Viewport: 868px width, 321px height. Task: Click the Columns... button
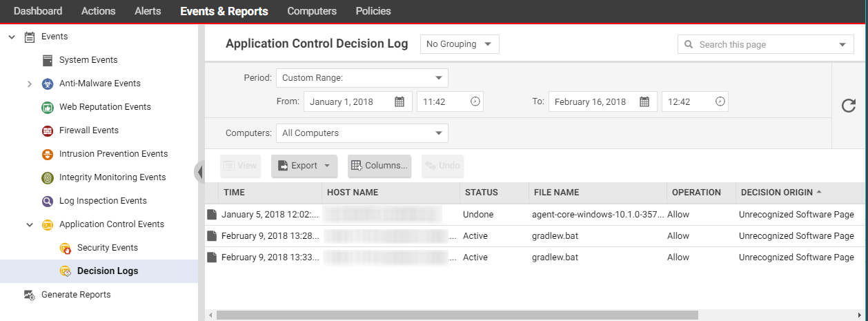pyautogui.click(x=379, y=166)
